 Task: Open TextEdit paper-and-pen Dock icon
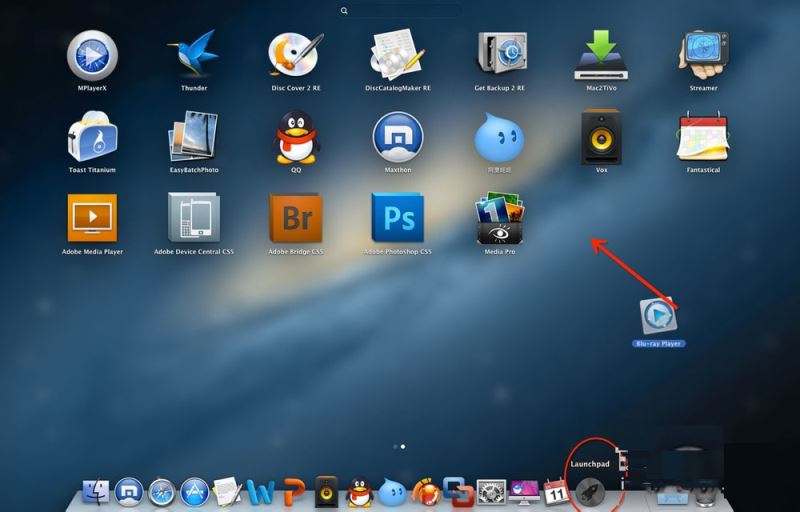pyautogui.click(x=227, y=491)
